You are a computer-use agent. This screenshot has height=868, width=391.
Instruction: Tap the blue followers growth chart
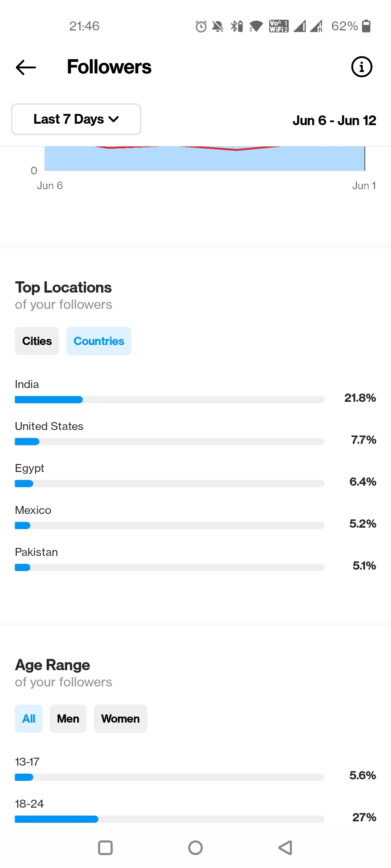pos(205,158)
